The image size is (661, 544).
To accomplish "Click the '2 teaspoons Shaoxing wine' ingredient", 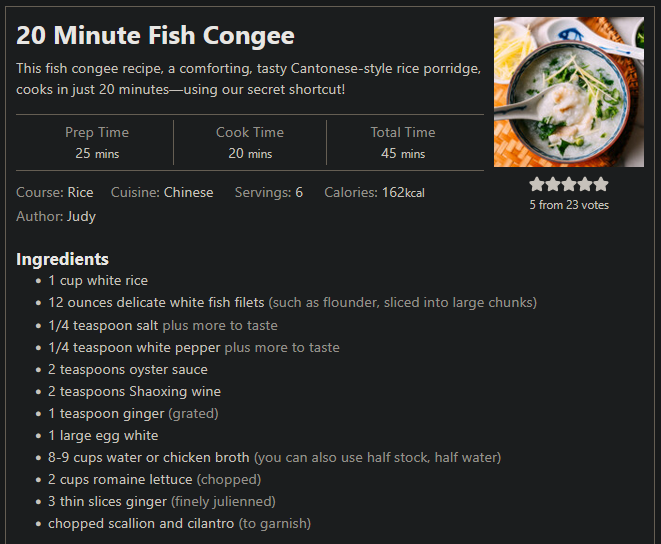I will tap(134, 392).
